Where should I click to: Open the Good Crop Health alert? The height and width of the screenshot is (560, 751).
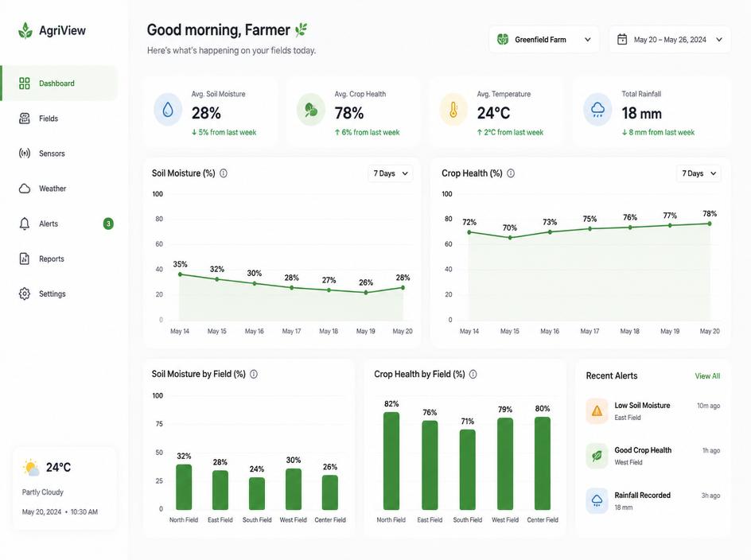(653, 456)
